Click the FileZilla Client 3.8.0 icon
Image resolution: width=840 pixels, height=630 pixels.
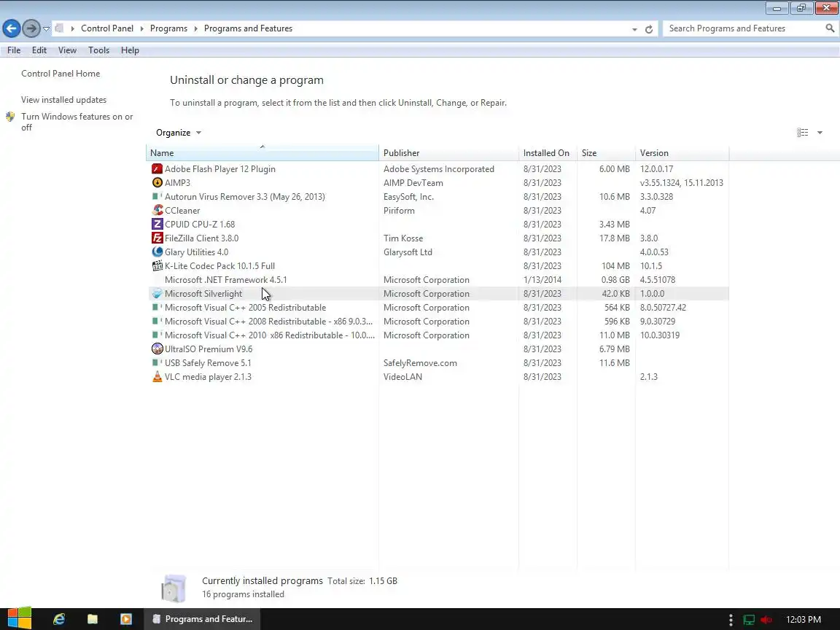pyautogui.click(x=157, y=238)
